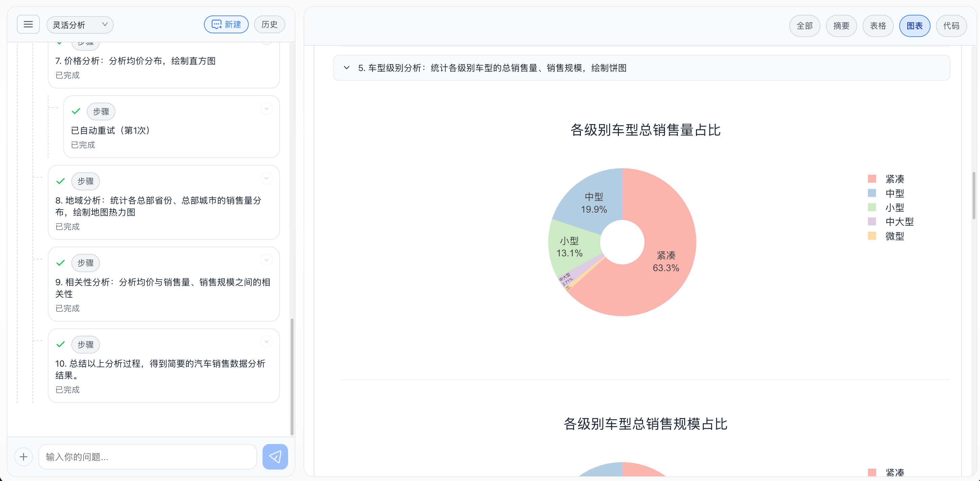Image resolution: width=980 pixels, height=481 pixels.
Task: Click the 小型 green legend color swatch
Action: (872, 207)
